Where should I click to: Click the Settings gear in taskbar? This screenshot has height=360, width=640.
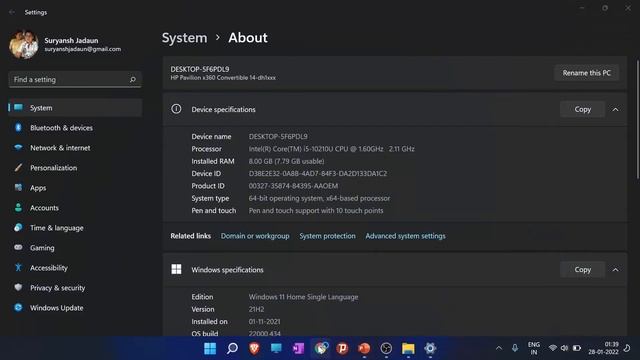430,348
